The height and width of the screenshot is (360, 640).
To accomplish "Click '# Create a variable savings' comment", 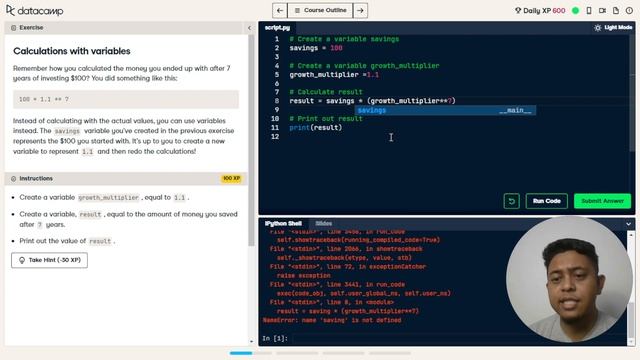I will tap(344, 39).
